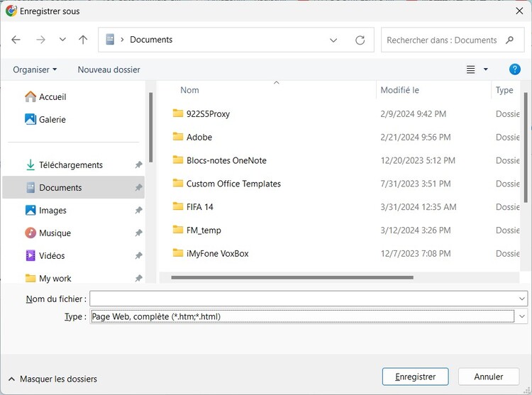Select the FM_temp folder
Screen dimensions: 532x395
[x=204, y=230]
